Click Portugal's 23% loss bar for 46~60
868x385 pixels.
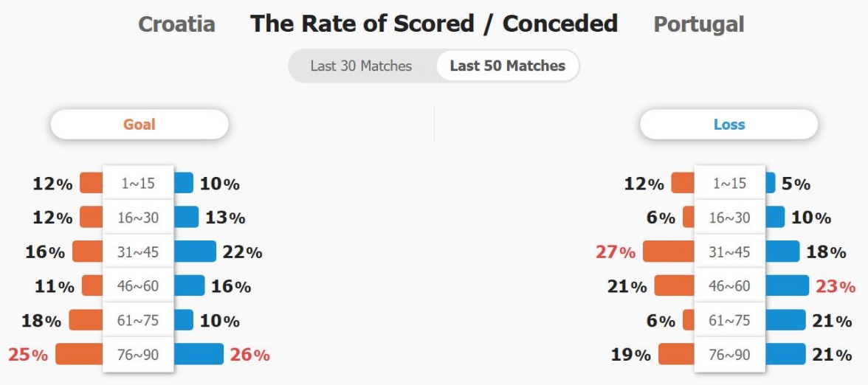(787, 285)
